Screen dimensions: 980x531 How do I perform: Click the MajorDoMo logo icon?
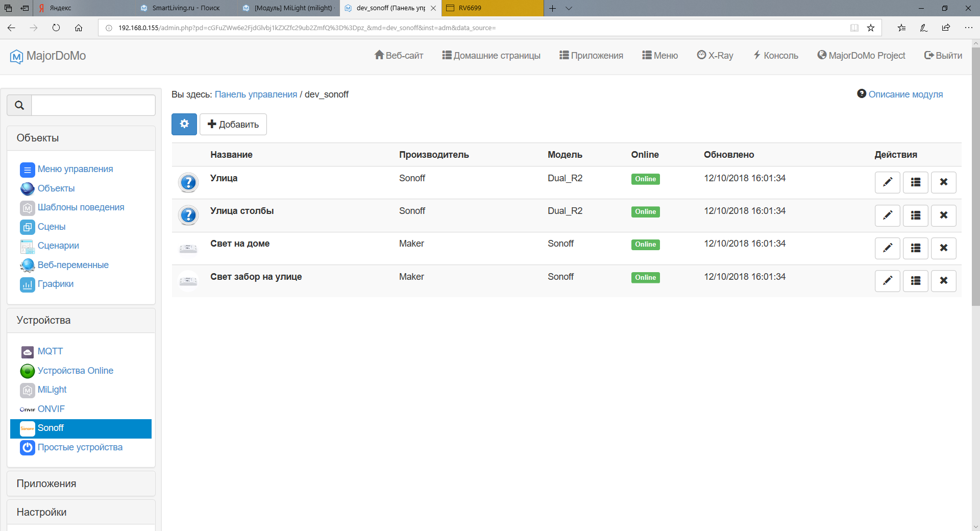16,56
